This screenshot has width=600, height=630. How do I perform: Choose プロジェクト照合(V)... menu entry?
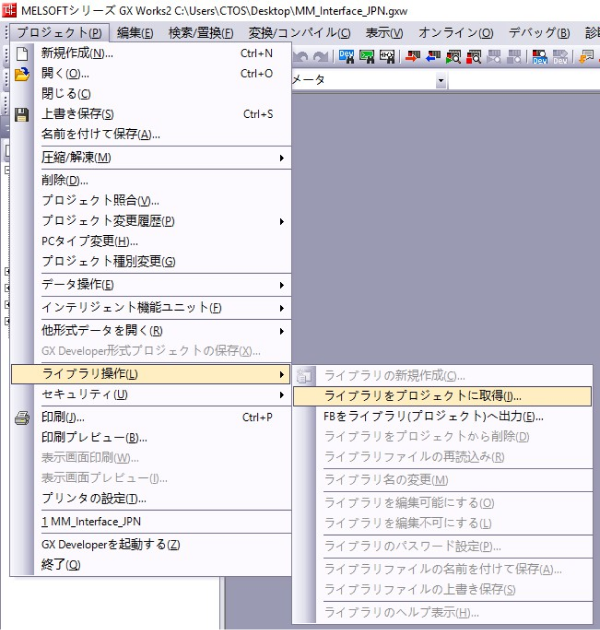coord(151,200)
